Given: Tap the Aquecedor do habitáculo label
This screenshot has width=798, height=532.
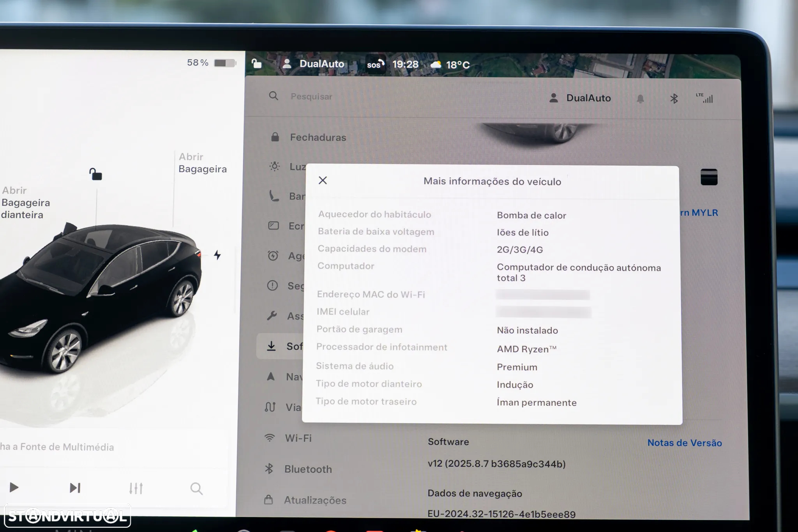Looking at the screenshot, I should pos(374,214).
